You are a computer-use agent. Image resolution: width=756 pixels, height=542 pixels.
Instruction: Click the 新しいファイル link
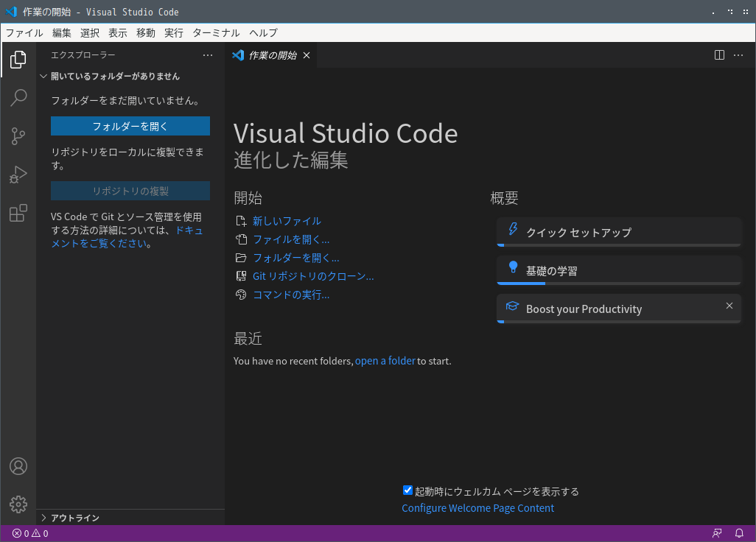pos(287,221)
